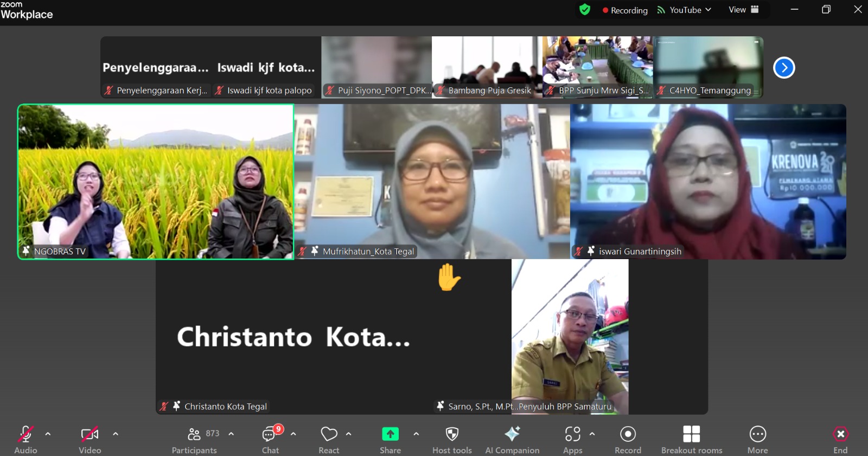Expand the Apps options arrow
The image size is (868, 456).
(x=592, y=434)
